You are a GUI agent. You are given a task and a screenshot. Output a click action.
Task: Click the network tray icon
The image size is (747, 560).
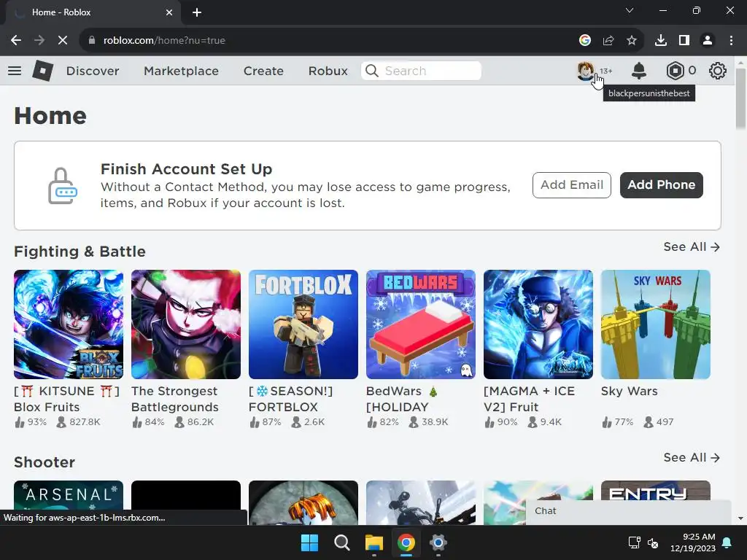pos(634,542)
